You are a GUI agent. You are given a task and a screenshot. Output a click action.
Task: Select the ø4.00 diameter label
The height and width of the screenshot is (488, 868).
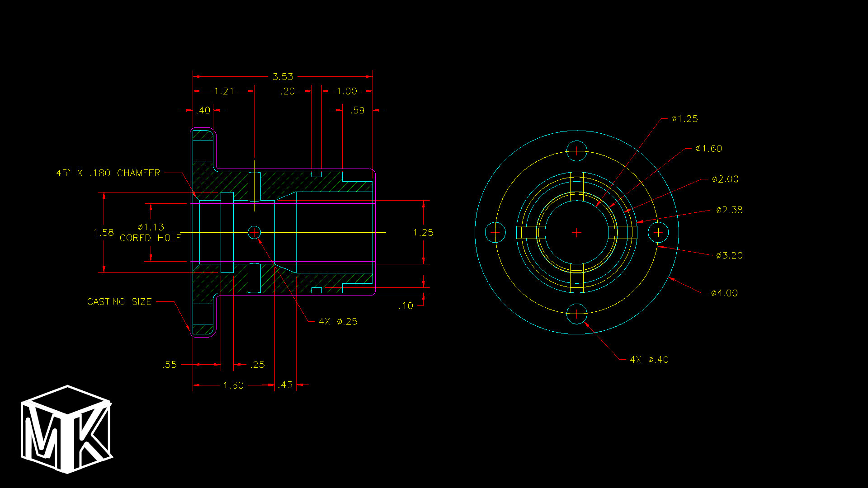724,293
